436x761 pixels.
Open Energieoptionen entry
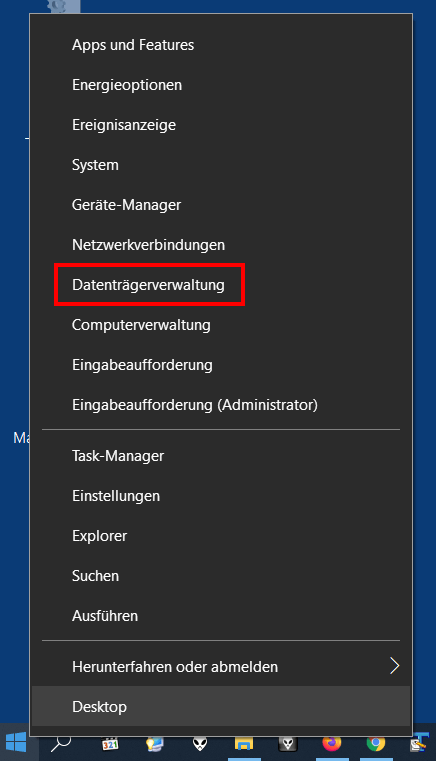tap(222, 85)
